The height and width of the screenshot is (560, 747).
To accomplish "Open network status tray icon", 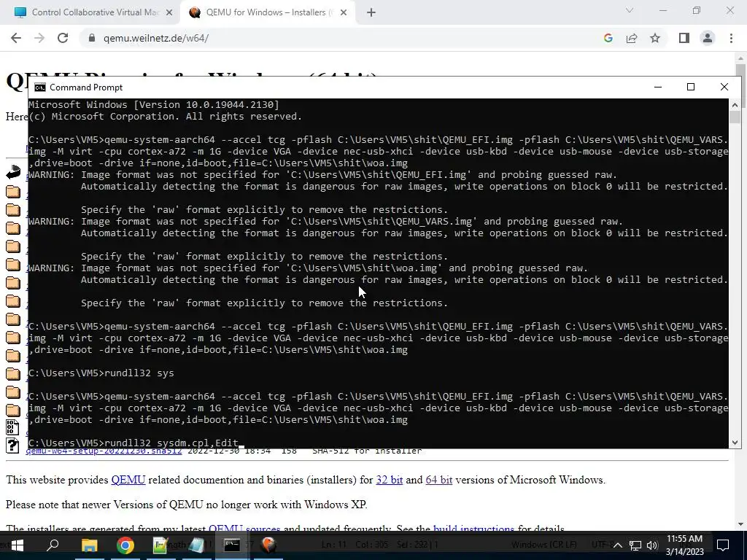I will click(x=635, y=545).
